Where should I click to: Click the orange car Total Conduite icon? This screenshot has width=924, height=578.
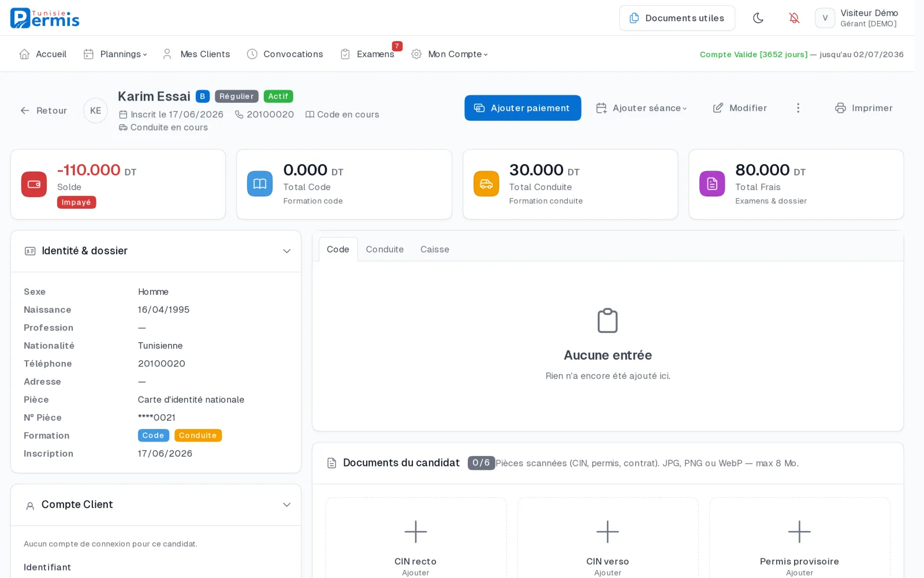coord(486,184)
